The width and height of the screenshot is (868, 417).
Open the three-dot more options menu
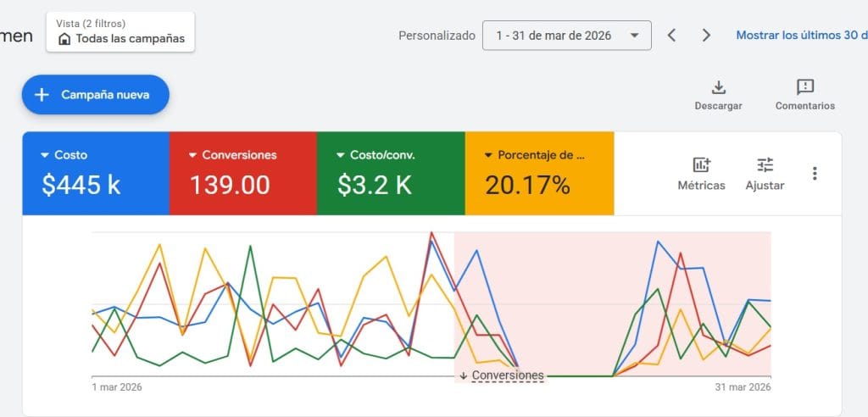pyautogui.click(x=815, y=174)
